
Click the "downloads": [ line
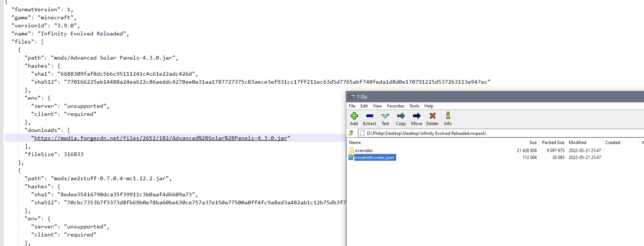click(x=47, y=130)
